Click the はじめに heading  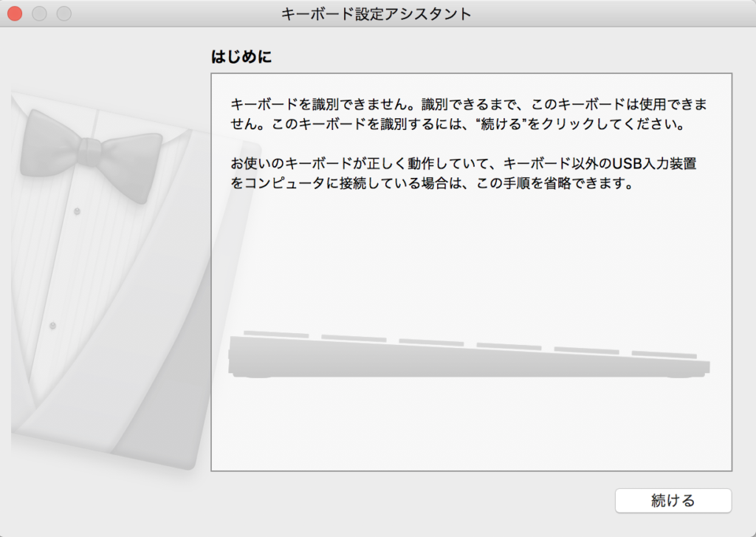coord(241,57)
